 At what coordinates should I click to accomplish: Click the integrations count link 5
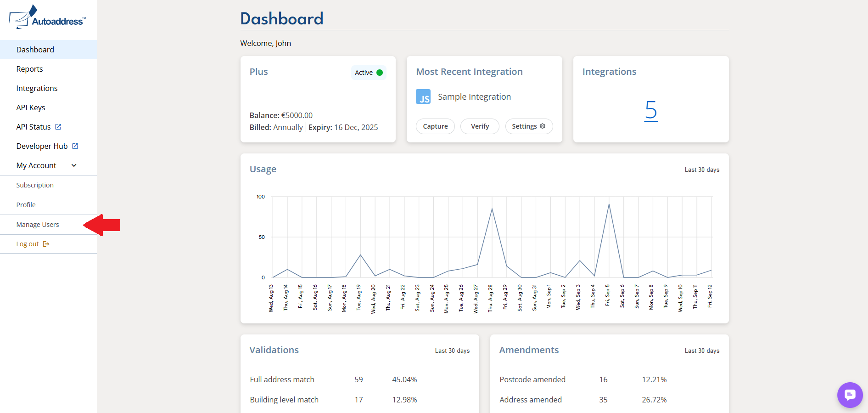[651, 110]
